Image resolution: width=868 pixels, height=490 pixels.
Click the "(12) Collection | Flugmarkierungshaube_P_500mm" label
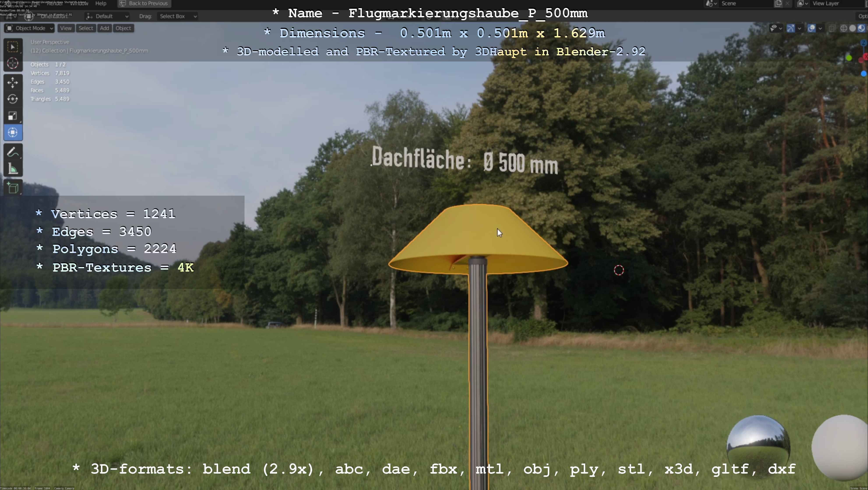click(x=89, y=51)
